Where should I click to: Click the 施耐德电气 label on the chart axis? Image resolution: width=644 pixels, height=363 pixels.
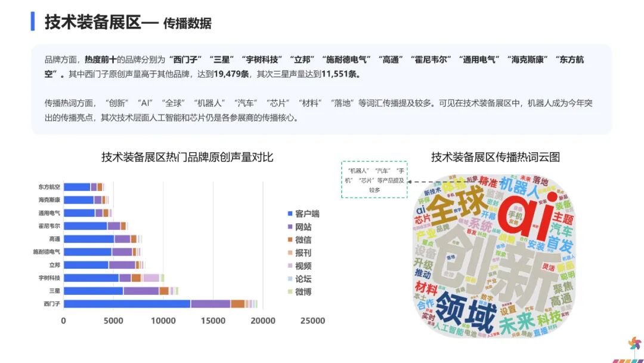[x=47, y=251]
